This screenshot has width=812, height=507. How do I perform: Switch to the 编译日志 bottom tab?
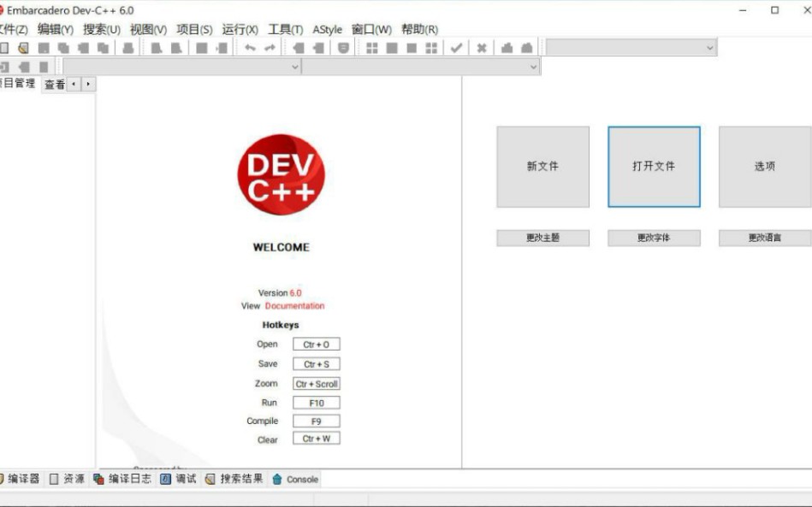pyautogui.click(x=125, y=480)
